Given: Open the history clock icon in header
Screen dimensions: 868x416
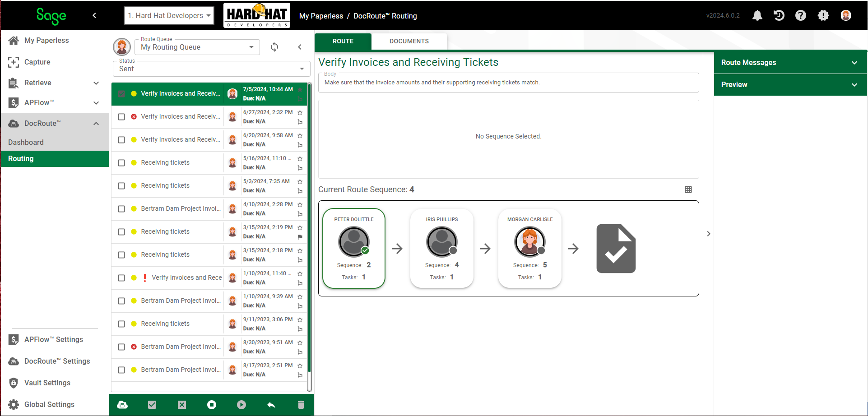Looking at the screenshot, I should pyautogui.click(x=779, y=16).
